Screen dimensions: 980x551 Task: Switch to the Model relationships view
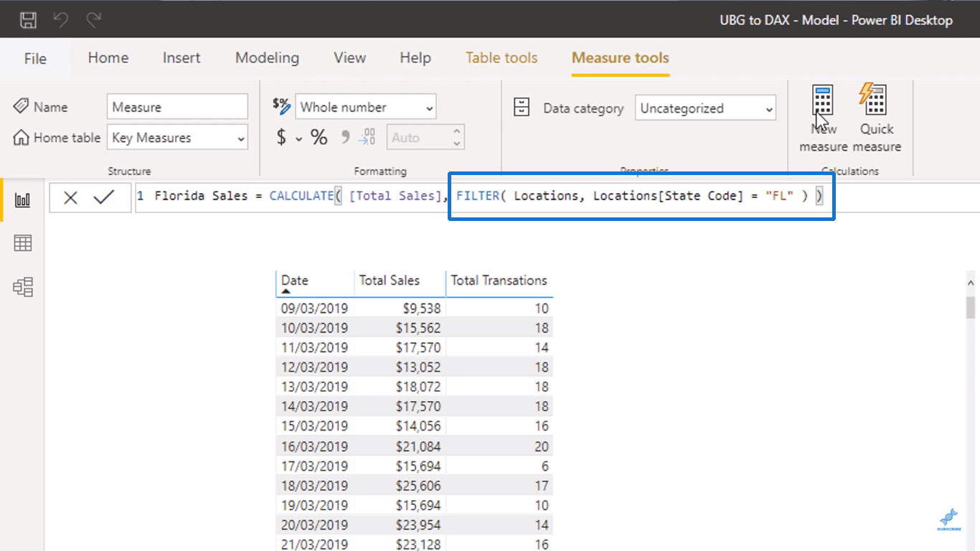pos(23,288)
